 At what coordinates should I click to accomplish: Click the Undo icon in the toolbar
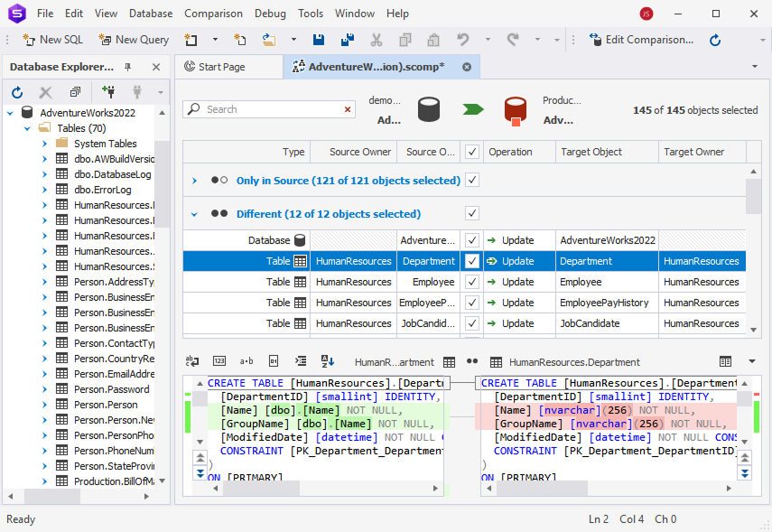click(462, 40)
